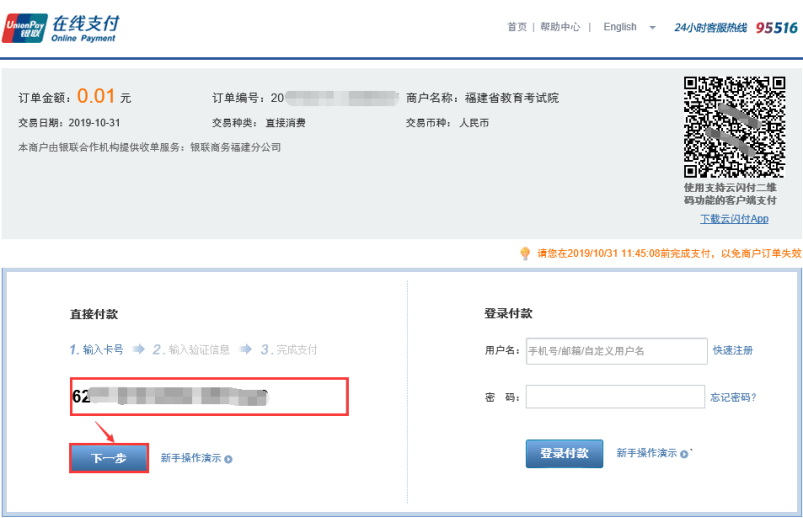Click the lightbulb icon beside the payment deadline notice
Image resolution: width=803 pixels, height=518 pixels.
pyautogui.click(x=525, y=254)
